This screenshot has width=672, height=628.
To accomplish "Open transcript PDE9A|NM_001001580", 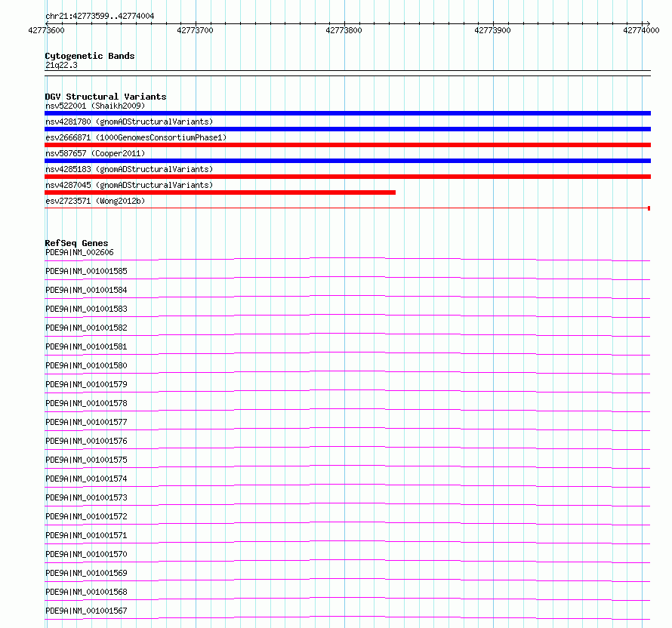I will (x=86, y=365).
